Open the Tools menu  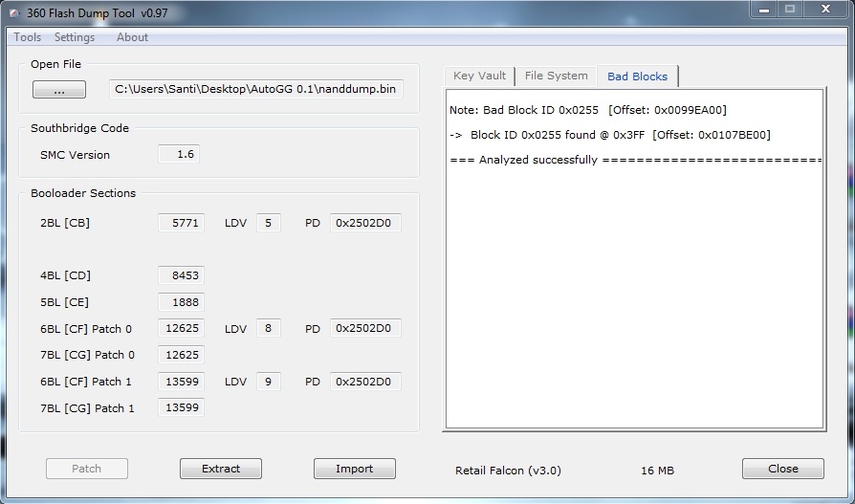[28, 37]
